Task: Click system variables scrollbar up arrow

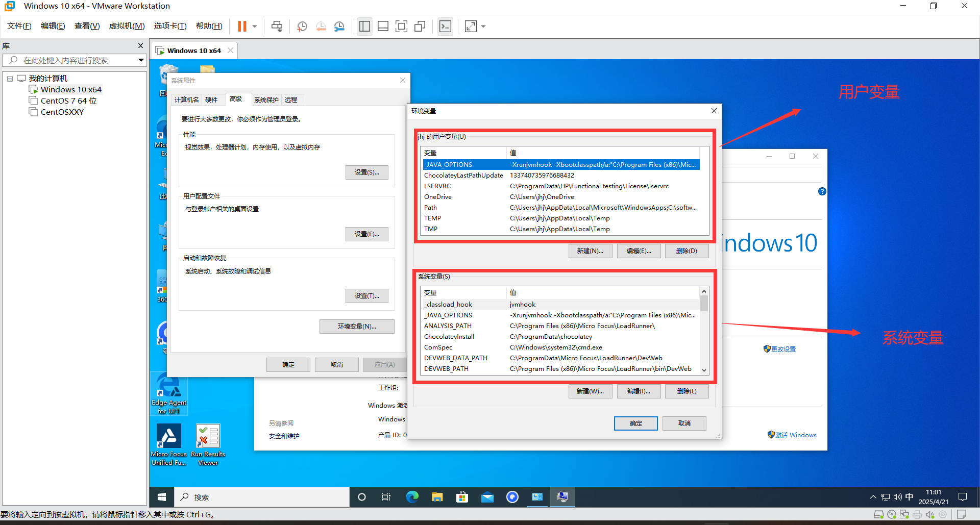Action: click(x=704, y=291)
